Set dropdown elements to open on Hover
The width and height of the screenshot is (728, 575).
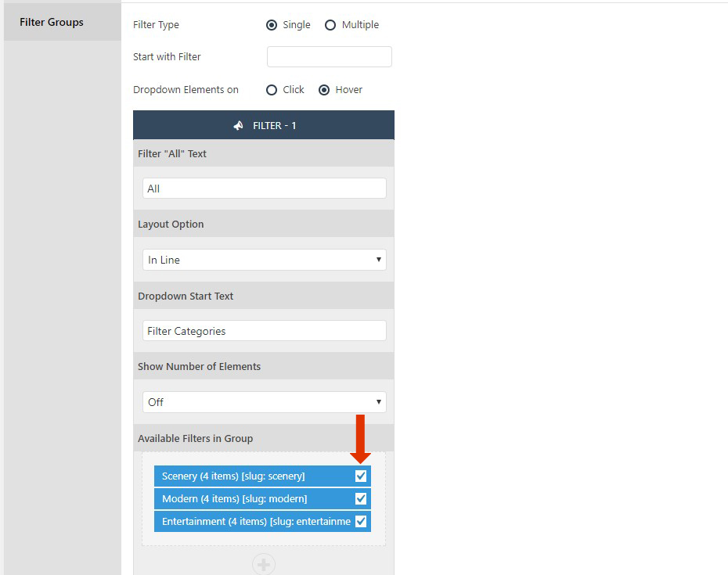click(x=324, y=90)
